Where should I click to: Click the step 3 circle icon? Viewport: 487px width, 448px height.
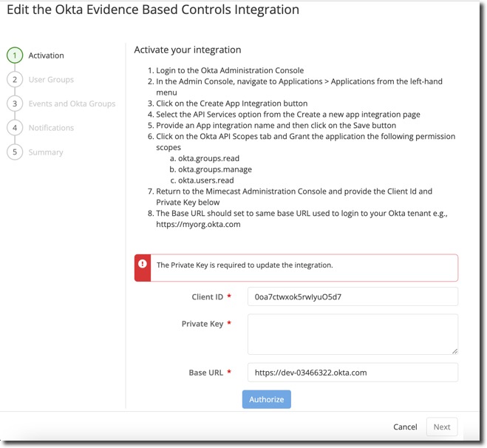point(14,104)
